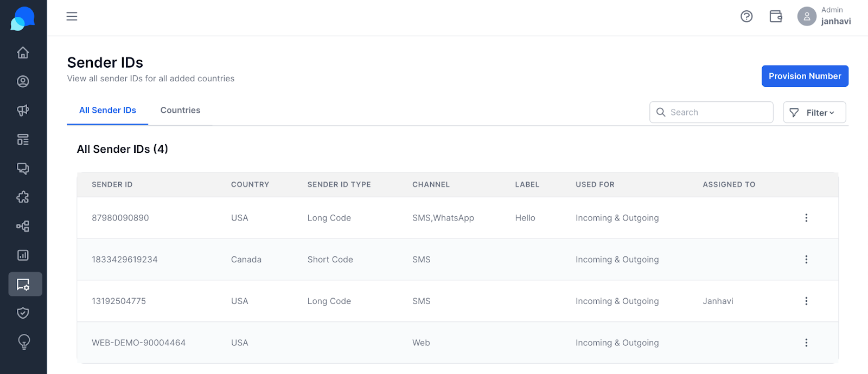Image resolution: width=868 pixels, height=374 pixels.
Task: Click the lightbulb tips icon in sidebar
Action: click(x=24, y=342)
